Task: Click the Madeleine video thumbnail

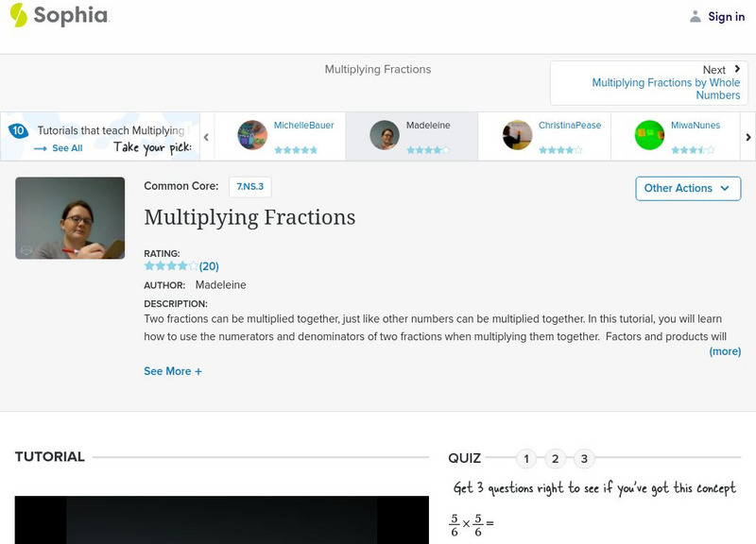Action: pos(70,218)
